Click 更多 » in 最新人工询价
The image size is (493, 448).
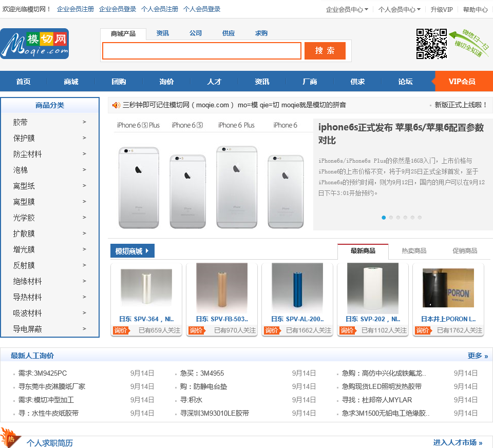coord(478,356)
